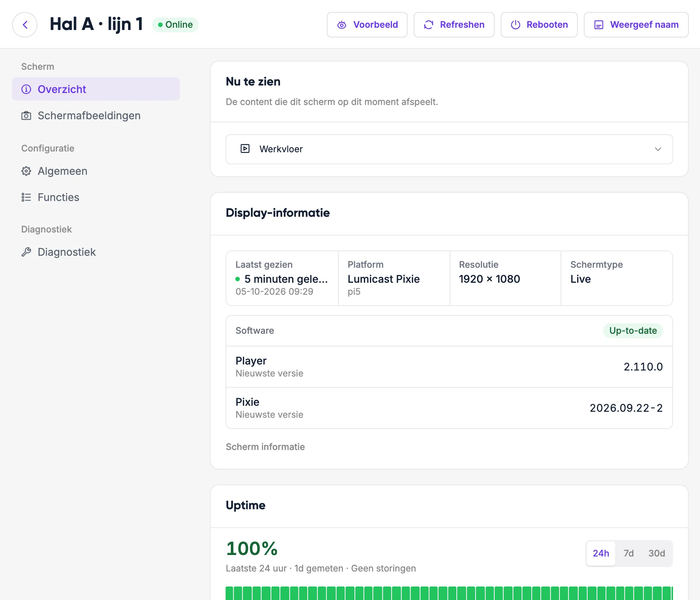Open the Werkvloer content selector
This screenshot has width=700, height=600.
pos(449,149)
